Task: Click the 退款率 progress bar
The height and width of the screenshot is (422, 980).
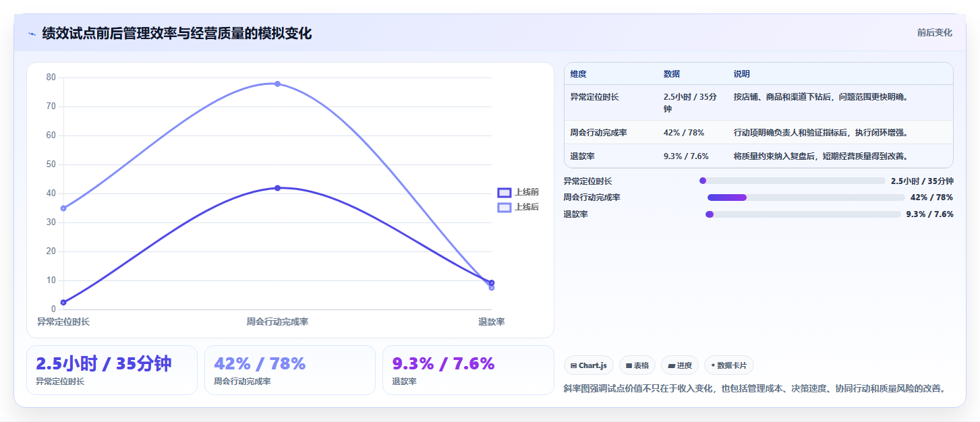Action: [803, 214]
